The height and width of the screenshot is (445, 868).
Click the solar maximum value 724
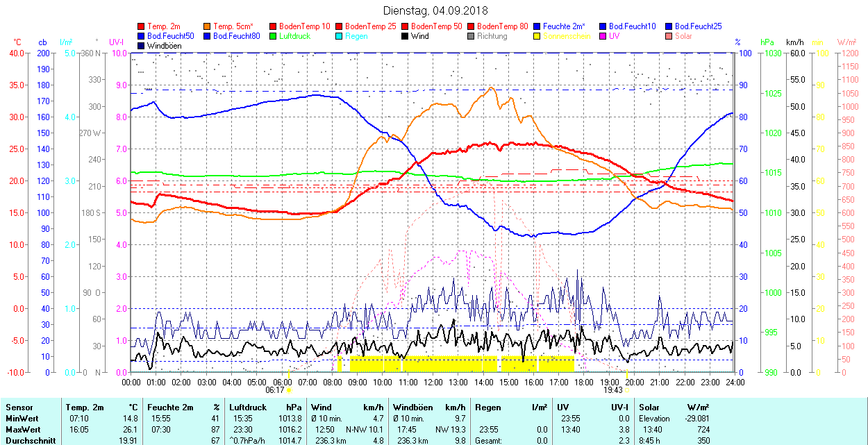coord(703,430)
